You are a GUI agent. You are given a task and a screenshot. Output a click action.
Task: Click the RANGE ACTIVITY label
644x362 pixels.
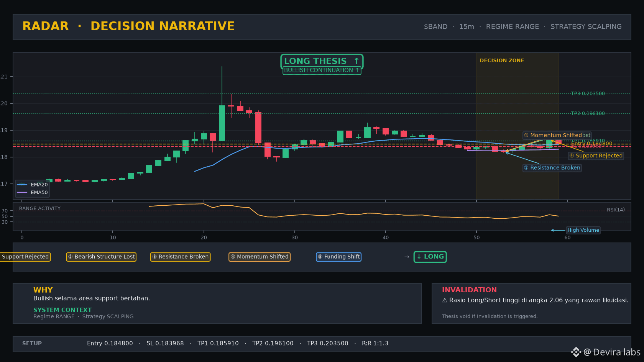click(x=40, y=209)
